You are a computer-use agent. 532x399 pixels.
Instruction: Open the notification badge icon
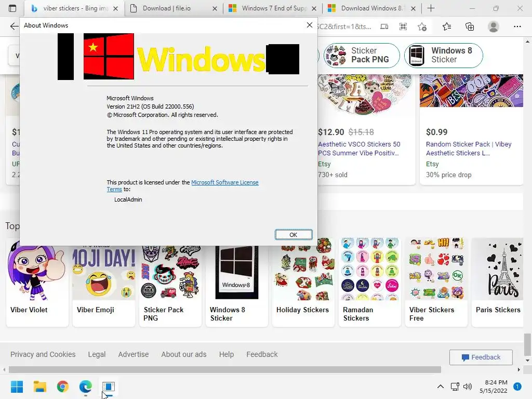(x=517, y=387)
